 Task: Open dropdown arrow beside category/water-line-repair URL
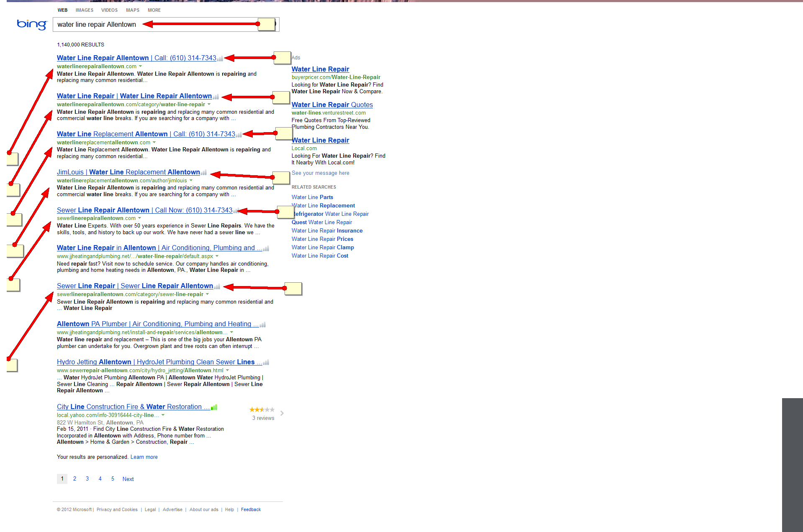click(x=209, y=105)
